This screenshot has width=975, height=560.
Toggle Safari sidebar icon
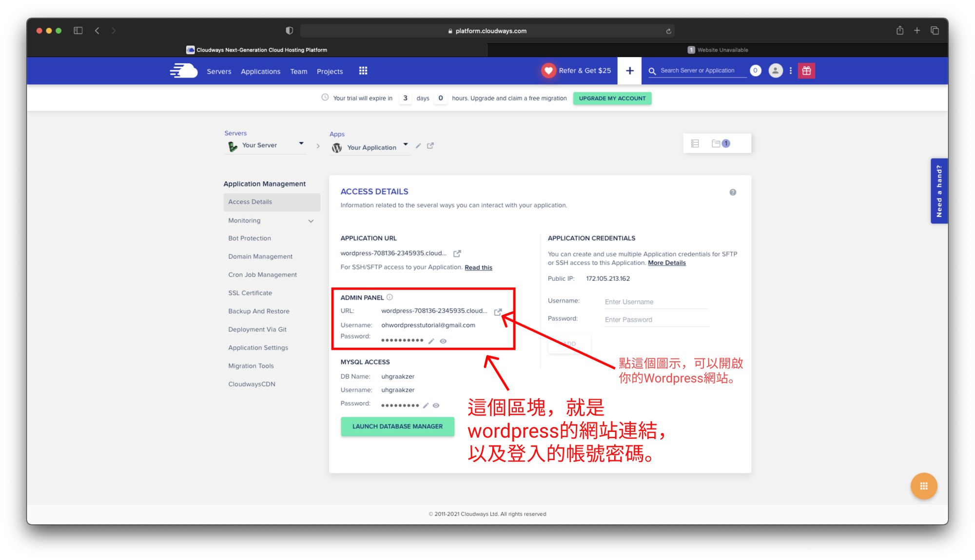[78, 30]
